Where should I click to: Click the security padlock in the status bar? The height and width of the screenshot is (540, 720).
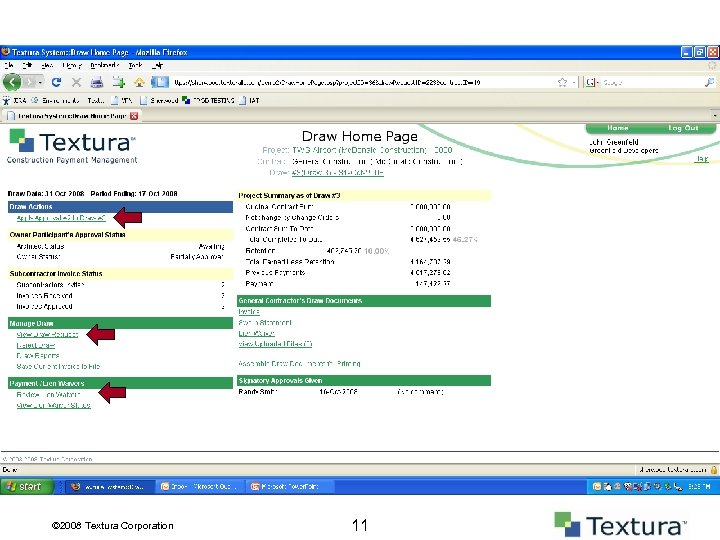[714, 470]
